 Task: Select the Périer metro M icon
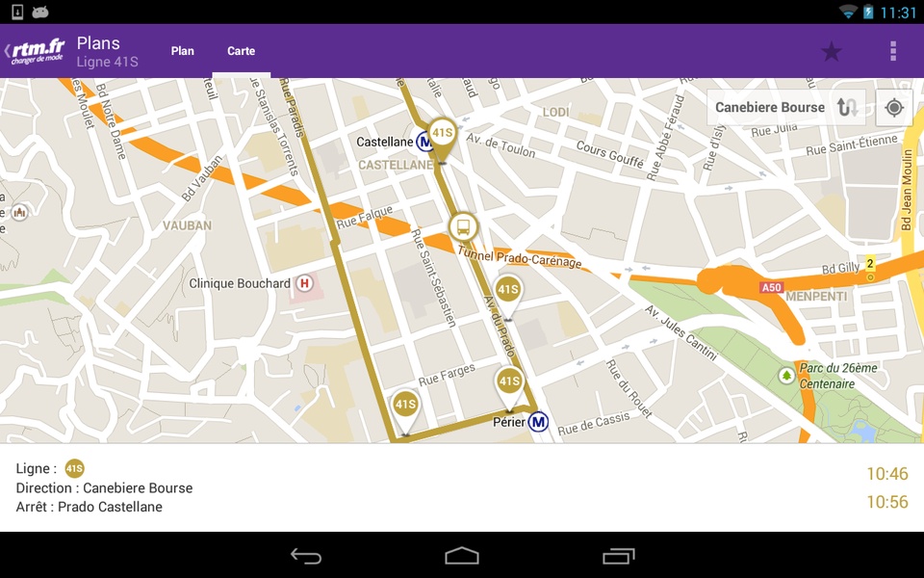click(x=538, y=422)
